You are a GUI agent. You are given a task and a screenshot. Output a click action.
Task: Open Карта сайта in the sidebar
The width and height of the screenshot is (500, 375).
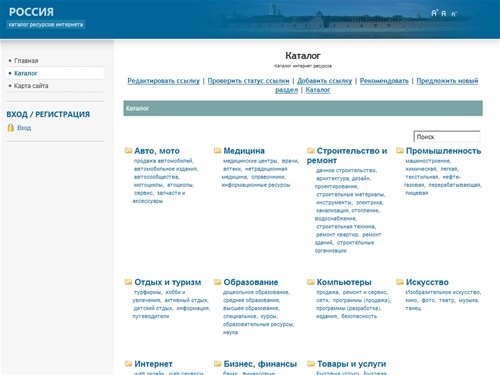click(31, 86)
